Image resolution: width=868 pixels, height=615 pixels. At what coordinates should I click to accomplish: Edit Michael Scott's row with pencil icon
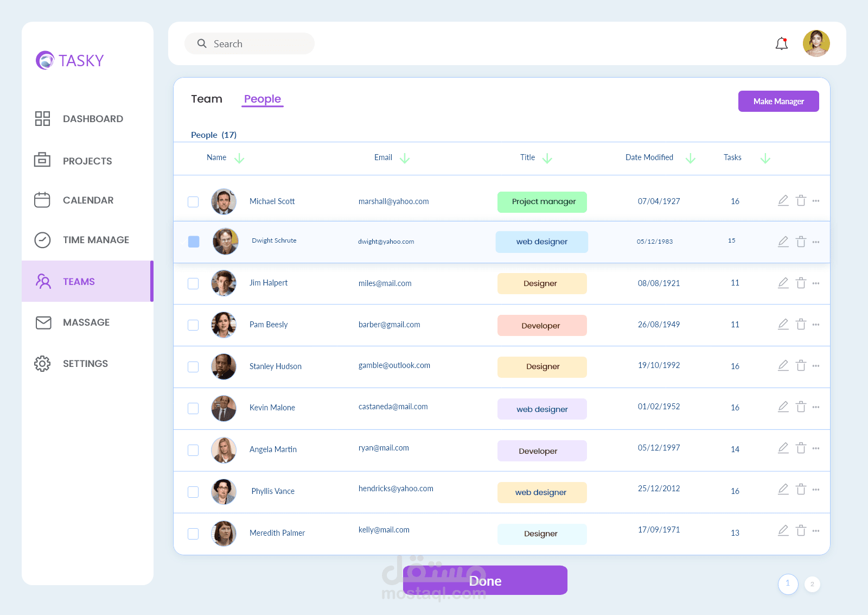(x=783, y=200)
